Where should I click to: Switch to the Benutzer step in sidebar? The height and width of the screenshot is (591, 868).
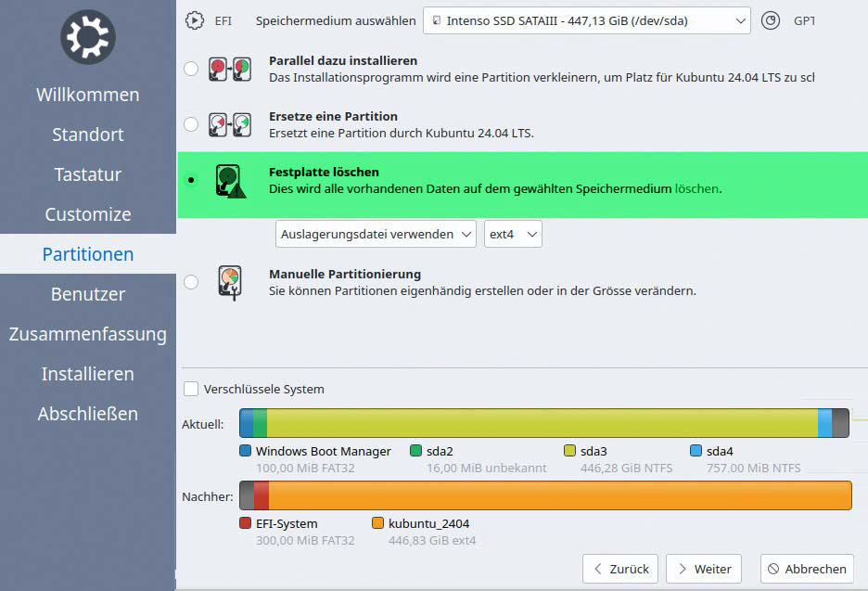tap(87, 294)
